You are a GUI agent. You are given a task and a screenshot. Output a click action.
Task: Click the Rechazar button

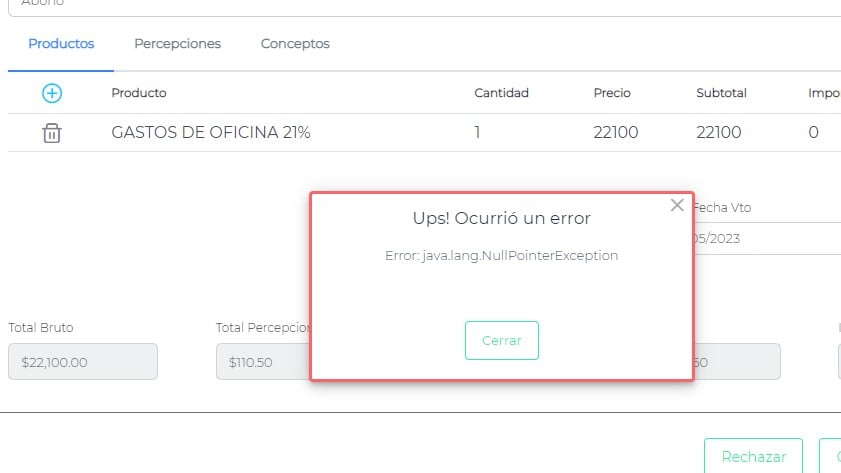[753, 456]
